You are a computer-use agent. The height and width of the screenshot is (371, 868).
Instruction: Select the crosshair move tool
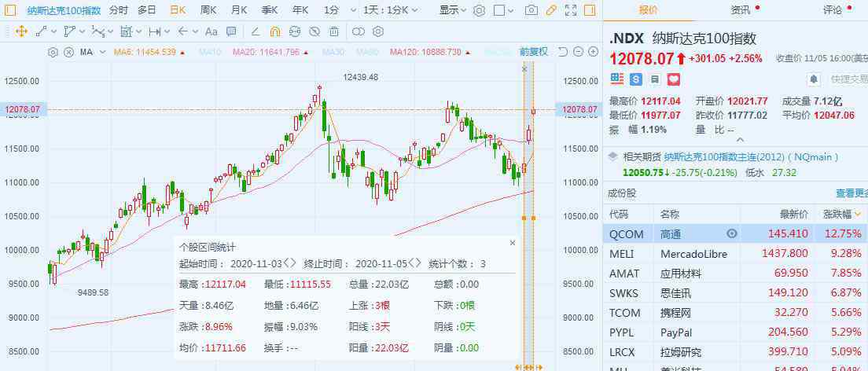pyautogui.click(x=21, y=31)
